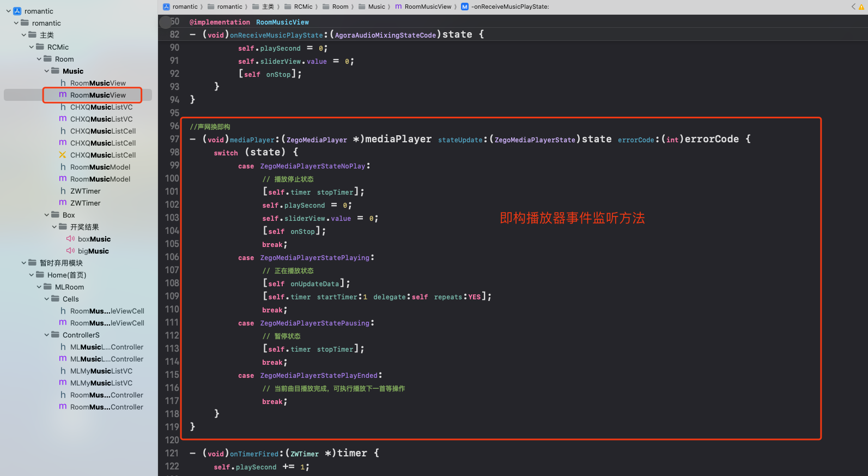Open the CHXQMusicListCell header file icon

63,131
